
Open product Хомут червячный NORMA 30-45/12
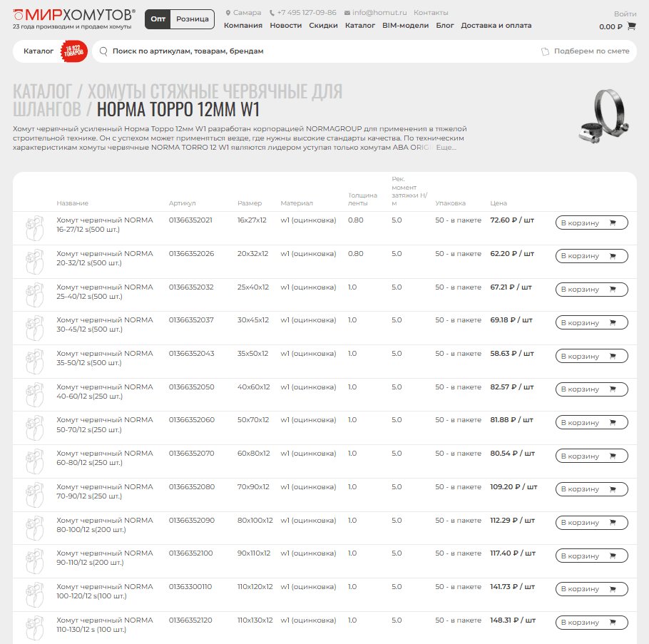[105, 325]
